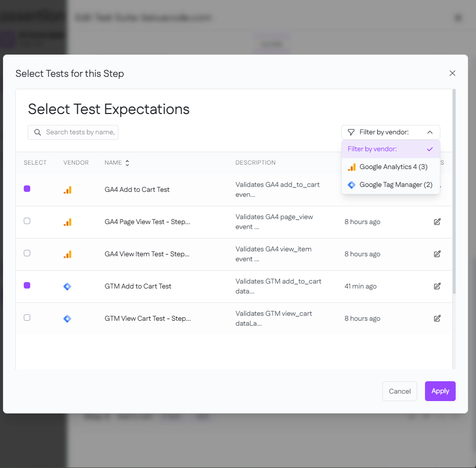Check the GTM View Cart Test selection box

(27, 318)
